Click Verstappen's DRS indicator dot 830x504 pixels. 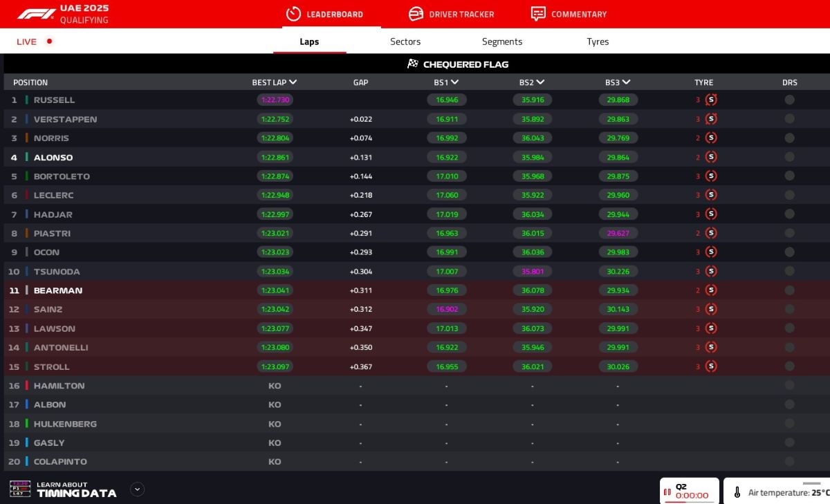(789, 119)
